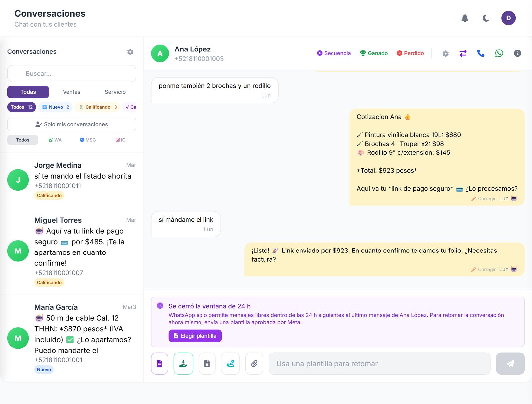Click Corregir on the Cotización Ana message

(x=483, y=199)
